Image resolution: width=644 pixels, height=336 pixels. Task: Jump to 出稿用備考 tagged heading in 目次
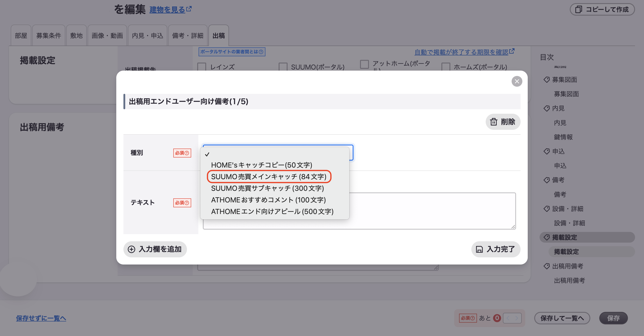(568, 266)
